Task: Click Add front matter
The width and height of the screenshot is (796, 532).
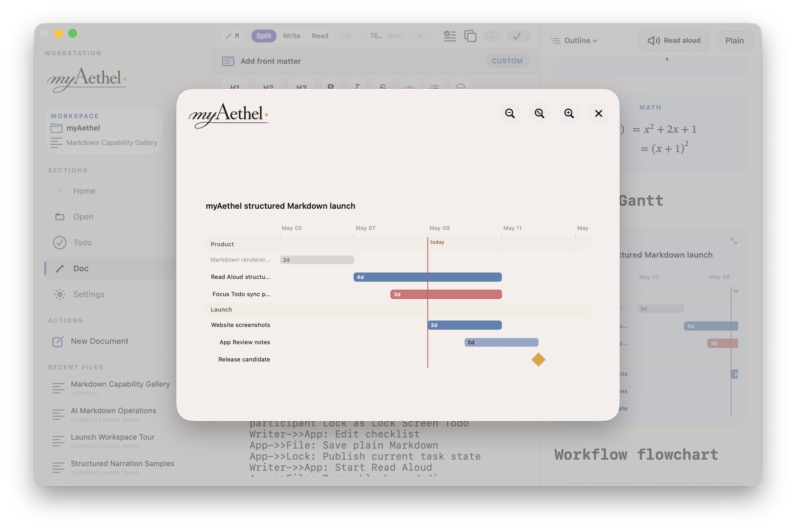Action: coord(270,61)
